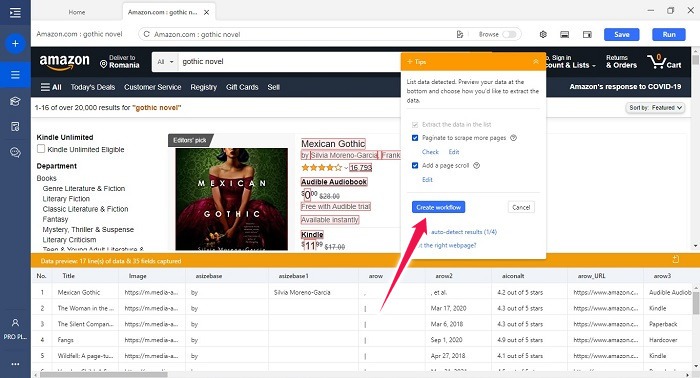Click the Mexican Gothic star rating
The height and width of the screenshot is (378, 700).
[x=321, y=168]
